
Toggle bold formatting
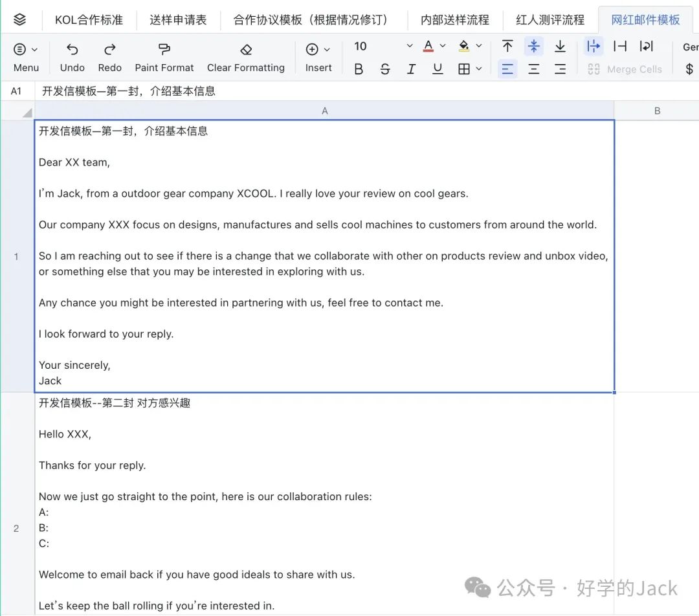[359, 69]
